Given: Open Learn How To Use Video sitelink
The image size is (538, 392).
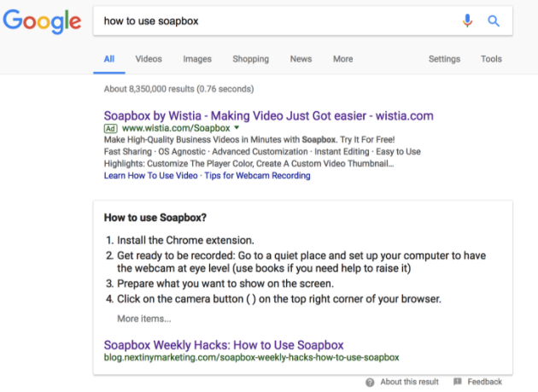Looking at the screenshot, I should (150, 176).
